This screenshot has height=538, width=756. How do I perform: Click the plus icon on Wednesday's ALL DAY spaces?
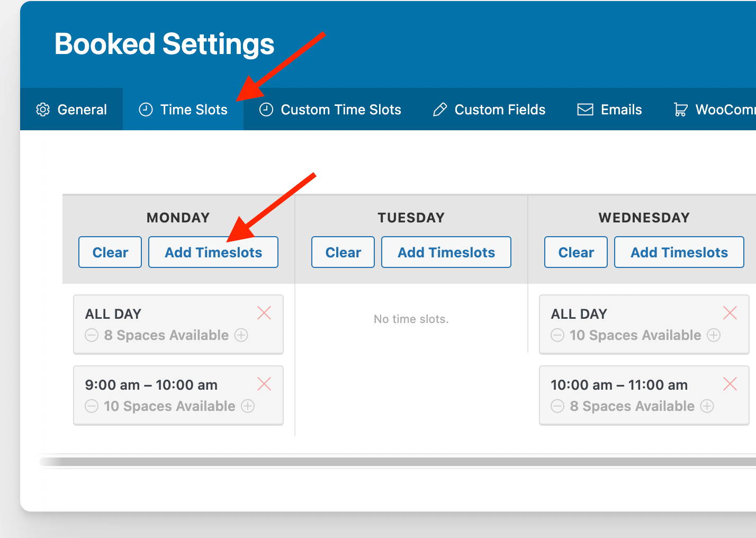(714, 335)
